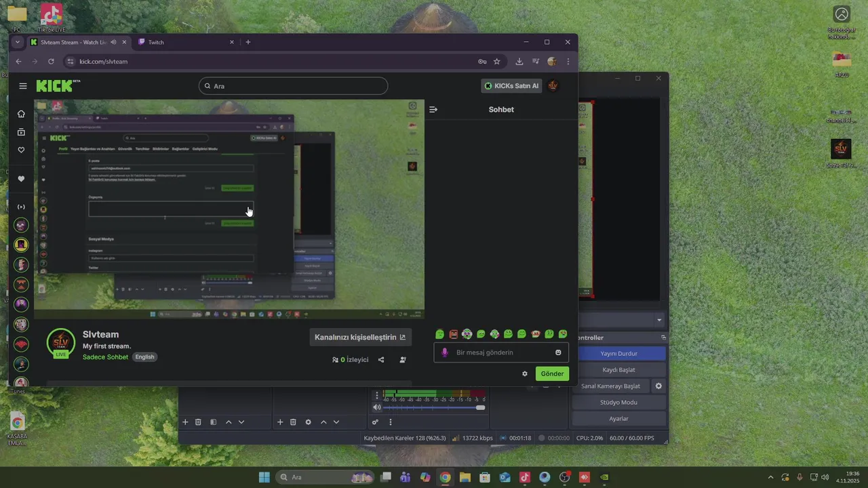Click the purple microphone icon in chat box
The image size is (868, 488).
(x=445, y=352)
